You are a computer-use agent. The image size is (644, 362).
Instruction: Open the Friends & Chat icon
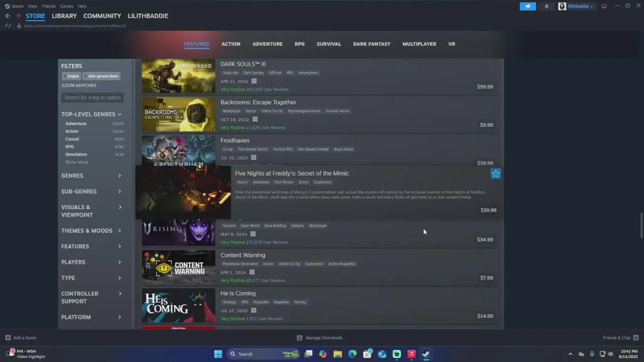(x=636, y=338)
